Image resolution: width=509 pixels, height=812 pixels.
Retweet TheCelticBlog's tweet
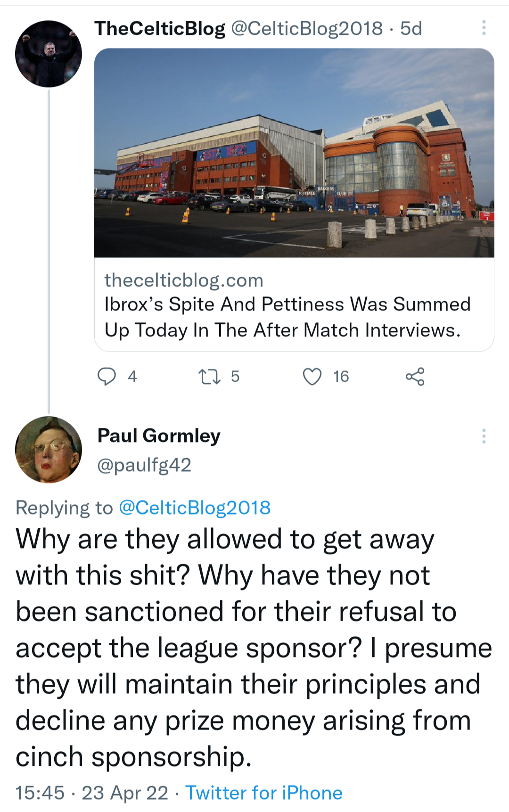tap(209, 377)
